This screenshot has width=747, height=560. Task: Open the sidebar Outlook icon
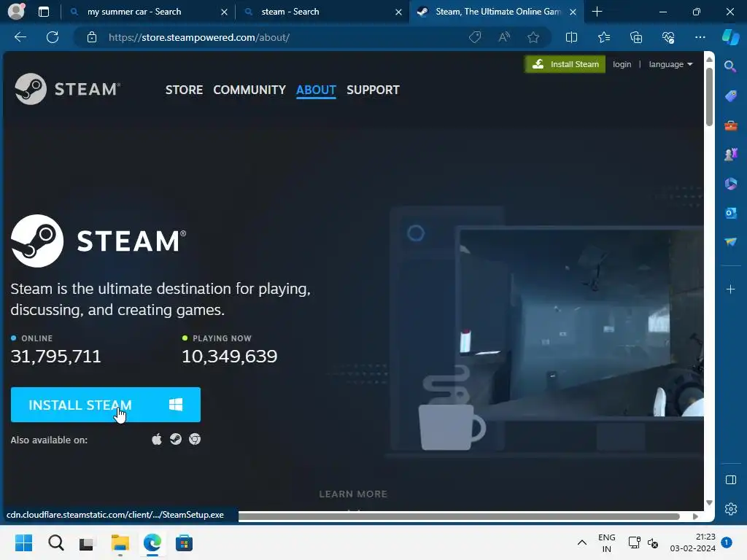(x=730, y=213)
